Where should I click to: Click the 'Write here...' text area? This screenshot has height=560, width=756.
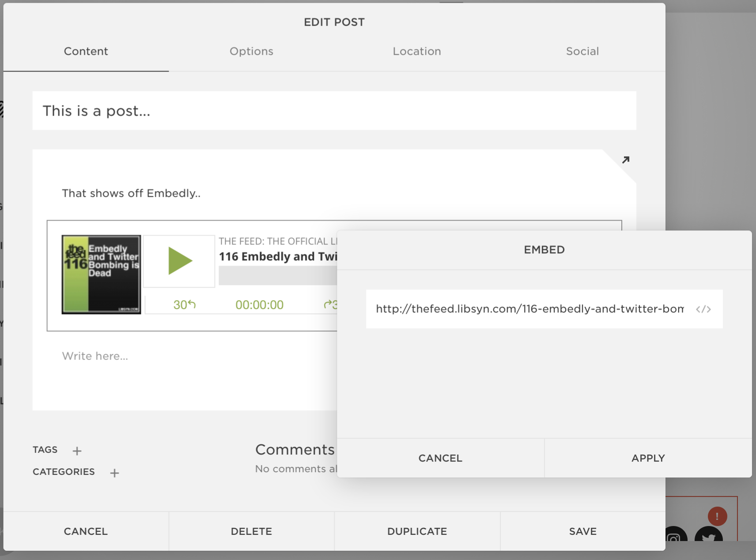(x=95, y=356)
